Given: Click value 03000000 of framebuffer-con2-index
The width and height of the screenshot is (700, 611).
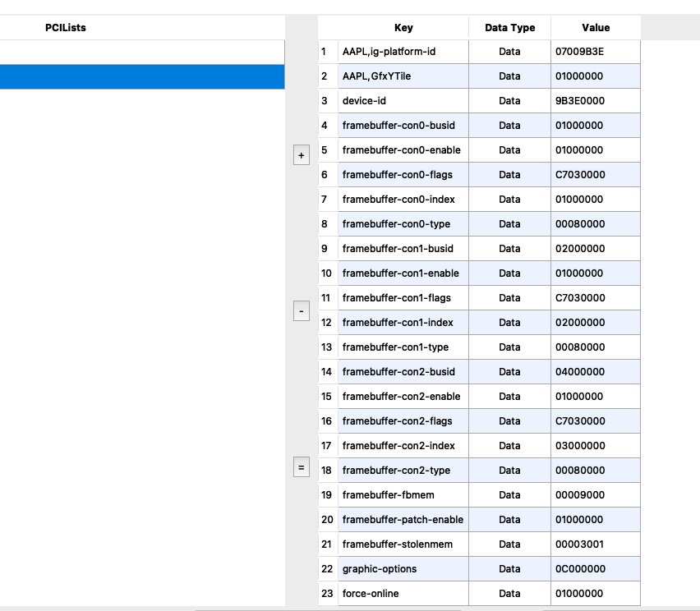Looking at the screenshot, I should 596,446.
